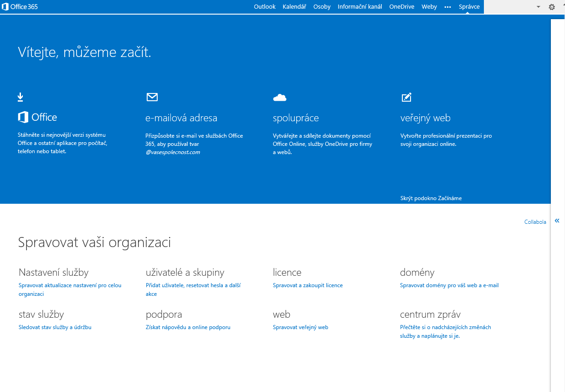Go to Weby in the top bar
This screenshot has height=392, width=565.
pos(429,7)
